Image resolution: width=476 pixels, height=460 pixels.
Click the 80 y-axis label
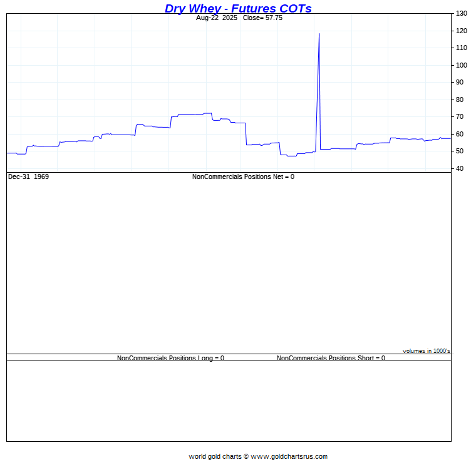click(460, 100)
